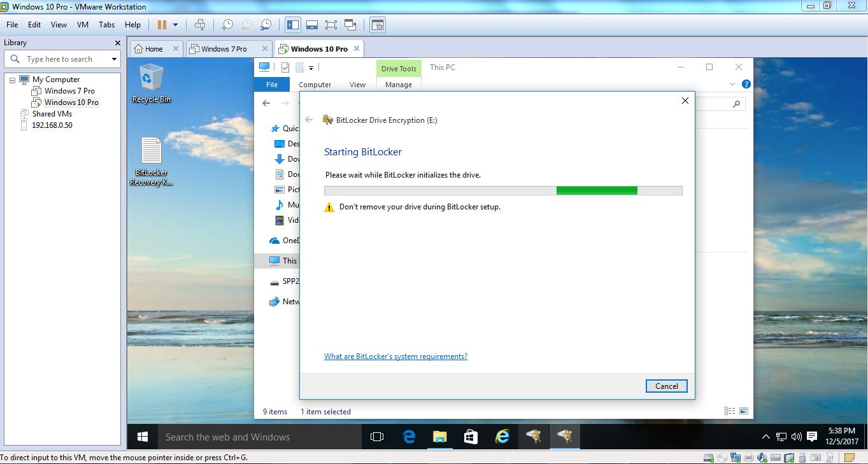This screenshot has width=868, height=464.
Task: Toggle the console thumbnail bar view
Action: point(311,24)
